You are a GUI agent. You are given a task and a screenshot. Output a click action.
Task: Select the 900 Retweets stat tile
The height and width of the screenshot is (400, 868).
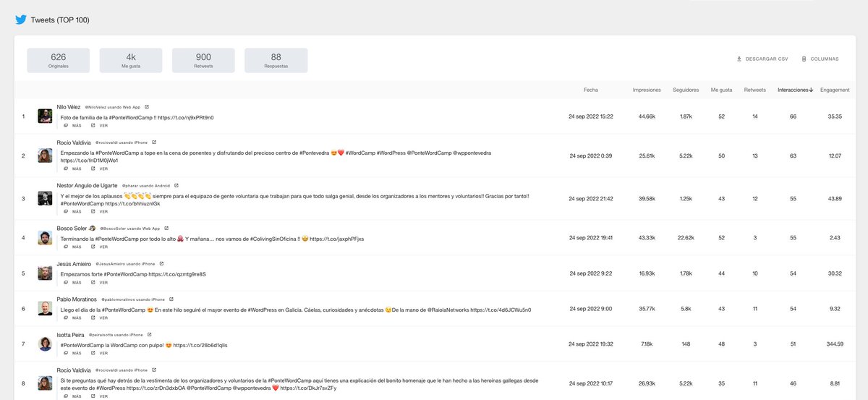(x=203, y=60)
